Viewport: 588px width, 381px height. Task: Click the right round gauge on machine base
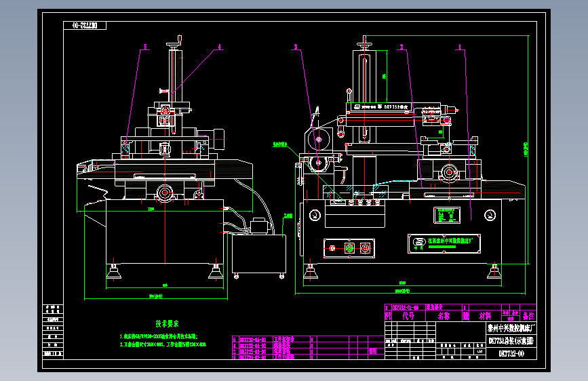click(x=490, y=216)
